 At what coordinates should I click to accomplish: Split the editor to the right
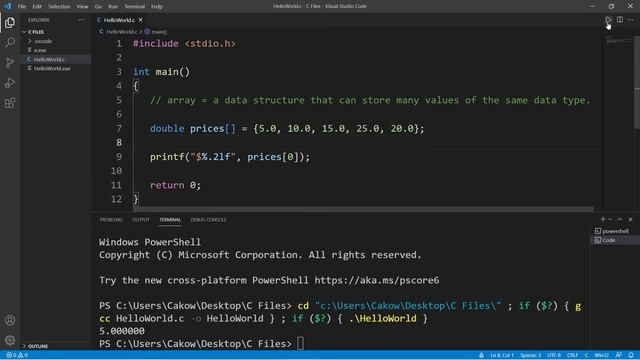620,20
